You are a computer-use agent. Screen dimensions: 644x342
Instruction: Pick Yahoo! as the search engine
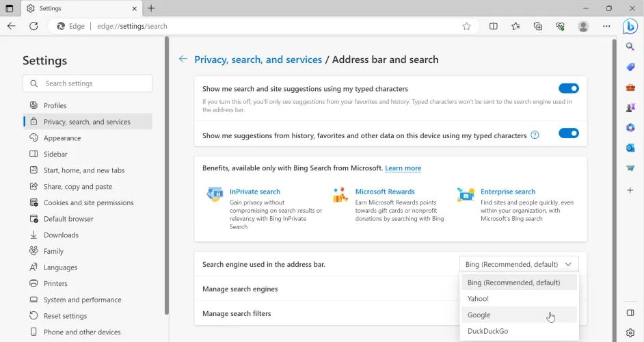click(x=478, y=299)
